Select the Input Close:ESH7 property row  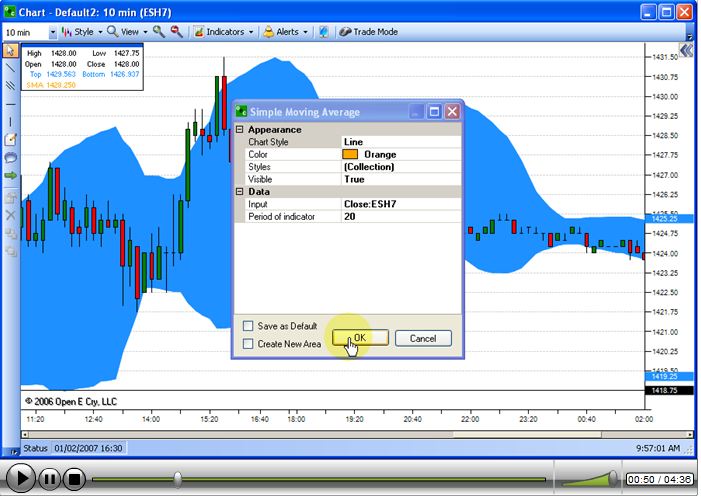pyautogui.click(x=353, y=204)
